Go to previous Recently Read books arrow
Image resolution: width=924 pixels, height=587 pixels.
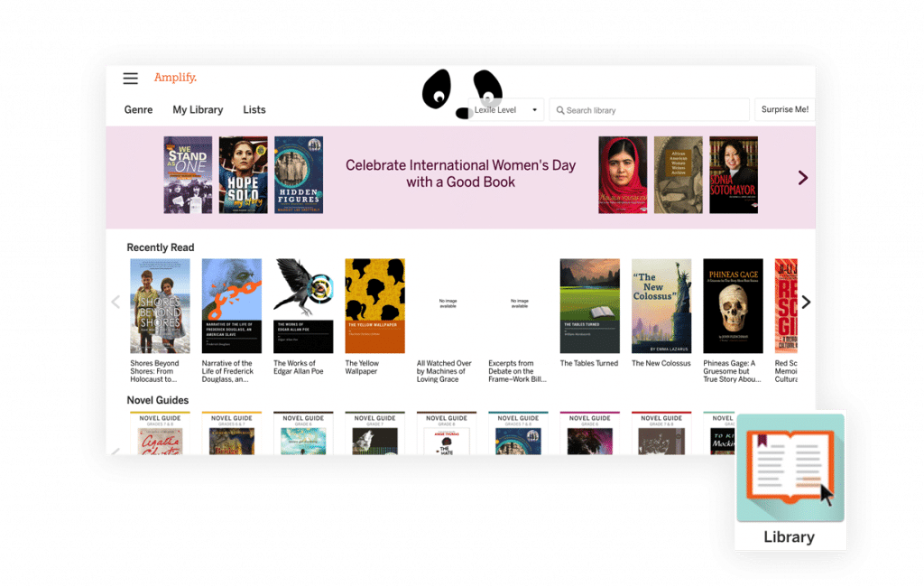tap(115, 302)
